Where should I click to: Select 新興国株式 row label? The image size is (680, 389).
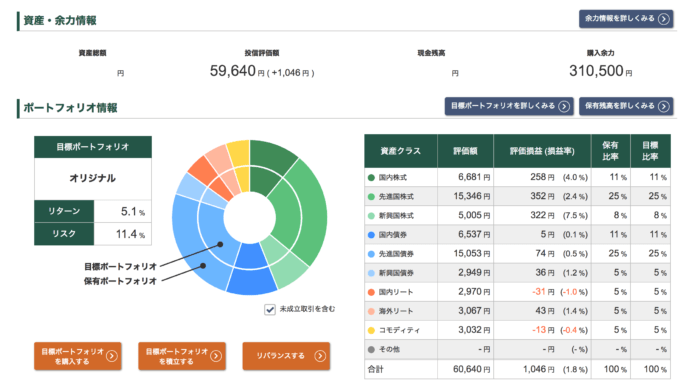coord(396,216)
